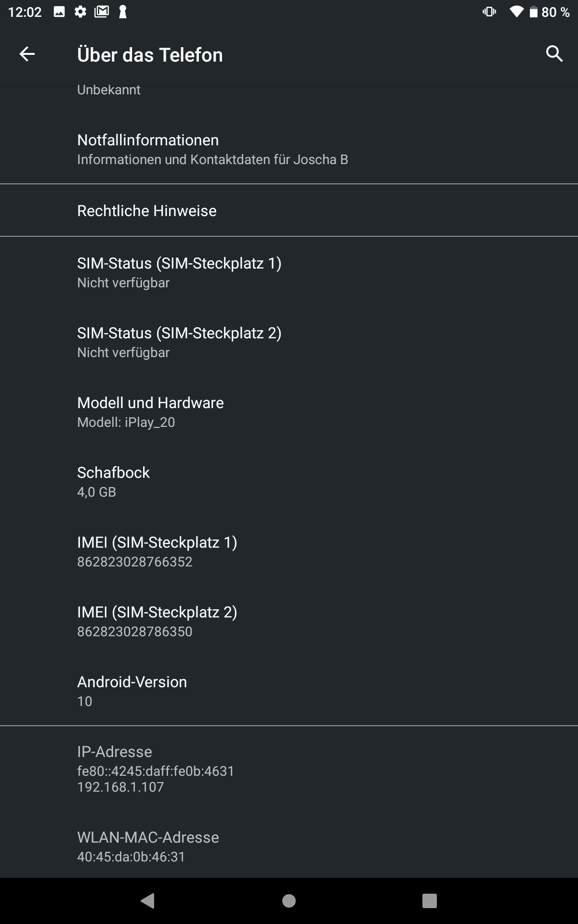This screenshot has width=578, height=924.
Task: Tap the WLAN-MAC-Adresse entry
Action: (x=289, y=847)
